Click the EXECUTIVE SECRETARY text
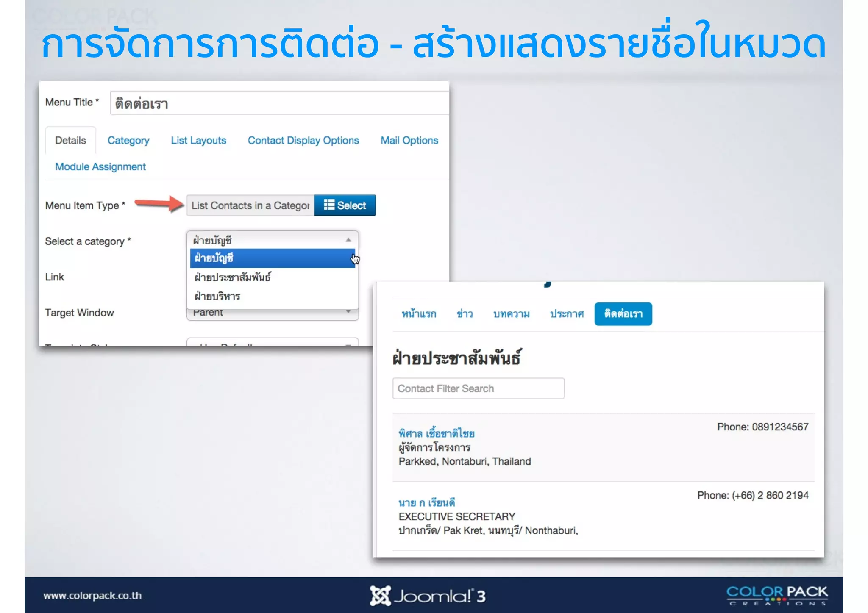 [x=456, y=516]
